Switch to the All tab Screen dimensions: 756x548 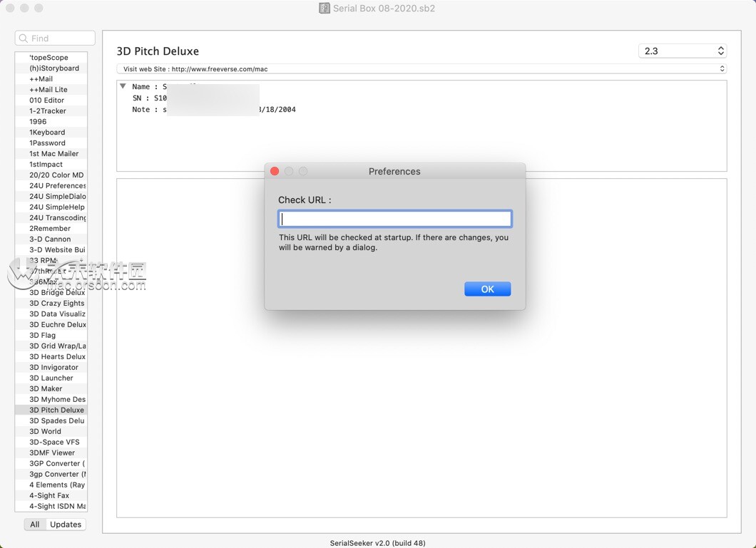tap(35, 524)
